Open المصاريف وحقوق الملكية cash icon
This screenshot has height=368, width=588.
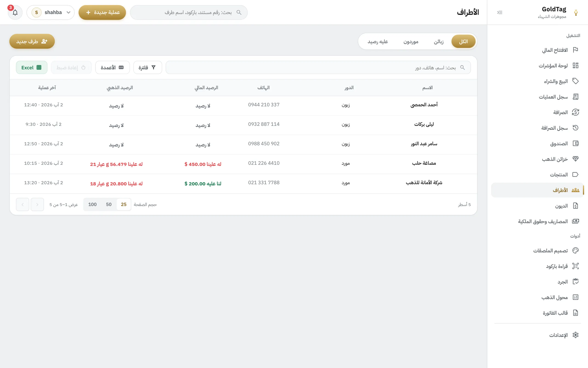pos(575,221)
